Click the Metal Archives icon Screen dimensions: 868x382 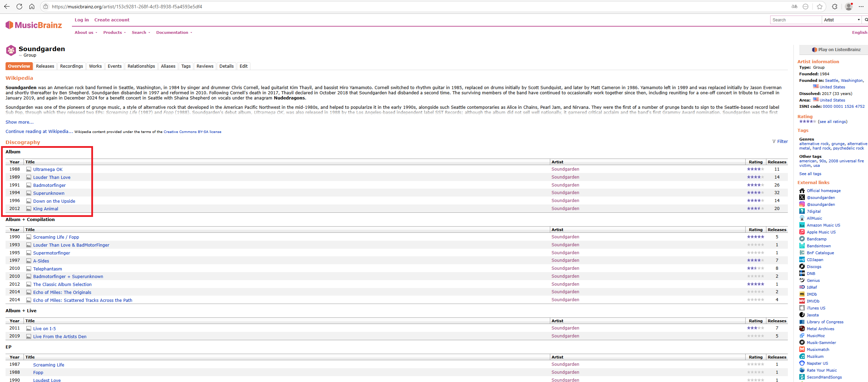(802, 329)
